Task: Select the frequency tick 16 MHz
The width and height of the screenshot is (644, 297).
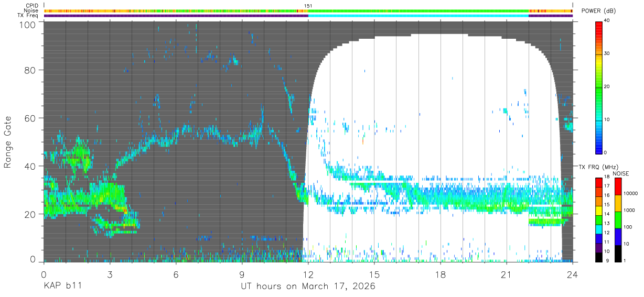Action: (607, 195)
